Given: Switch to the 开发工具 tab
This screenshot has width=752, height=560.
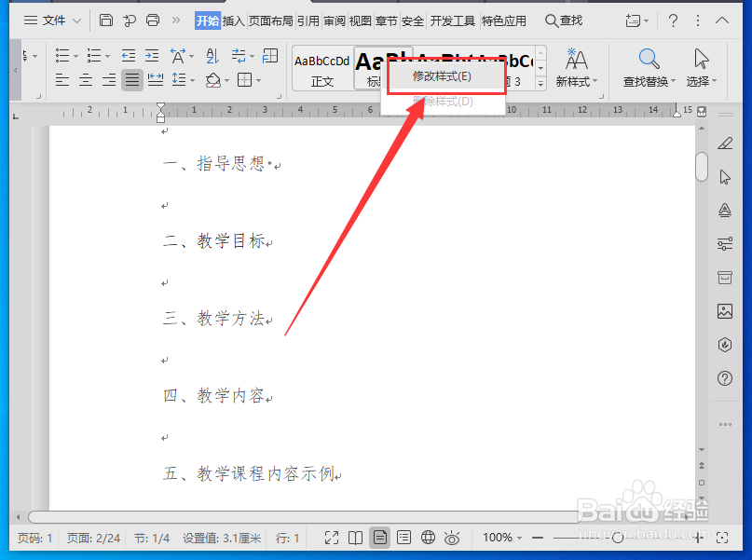Looking at the screenshot, I should click(452, 21).
